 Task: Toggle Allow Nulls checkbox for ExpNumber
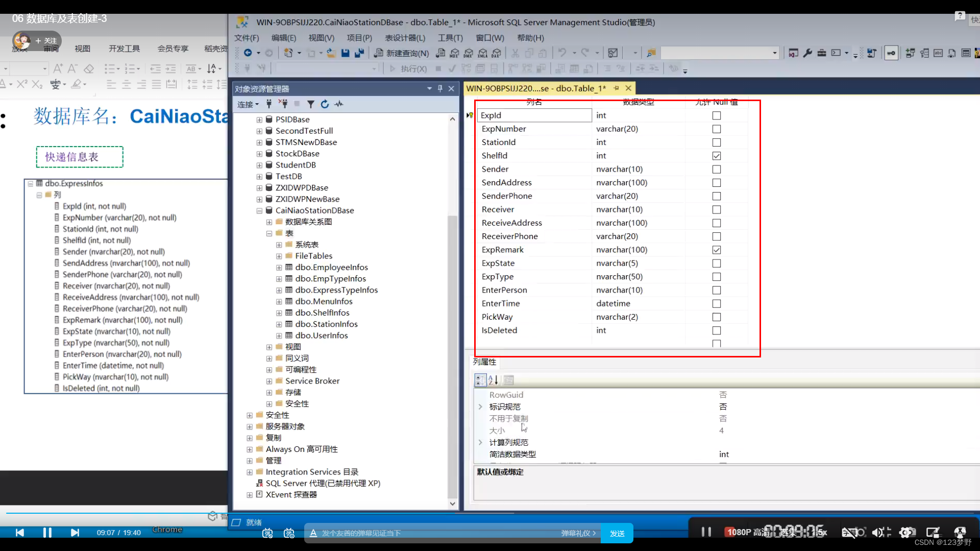(717, 129)
